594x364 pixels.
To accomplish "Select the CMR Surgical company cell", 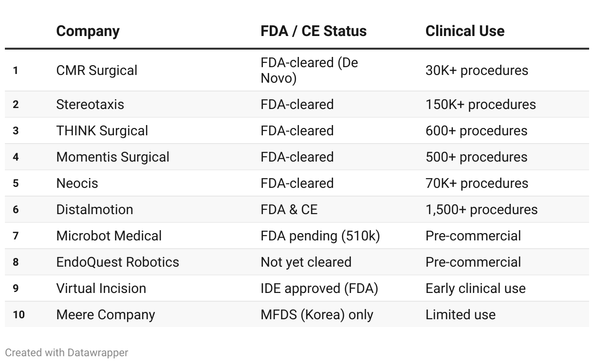I will [x=97, y=71].
